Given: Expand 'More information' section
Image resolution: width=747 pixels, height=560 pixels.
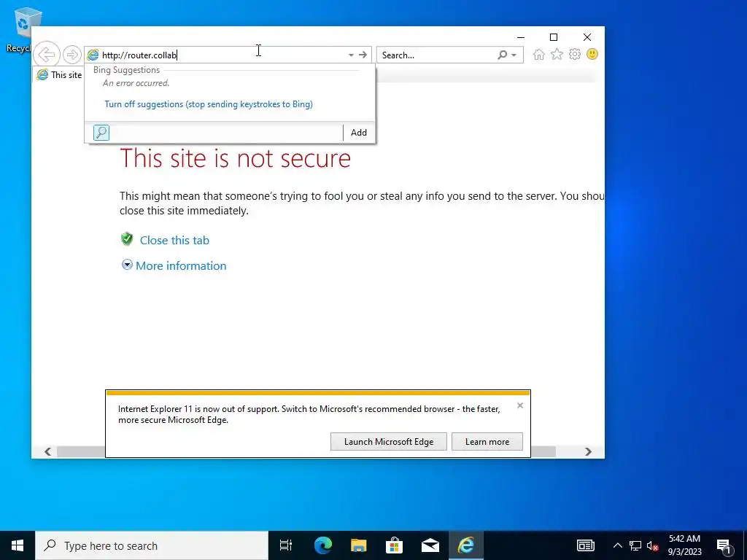Looking at the screenshot, I should tap(181, 265).
